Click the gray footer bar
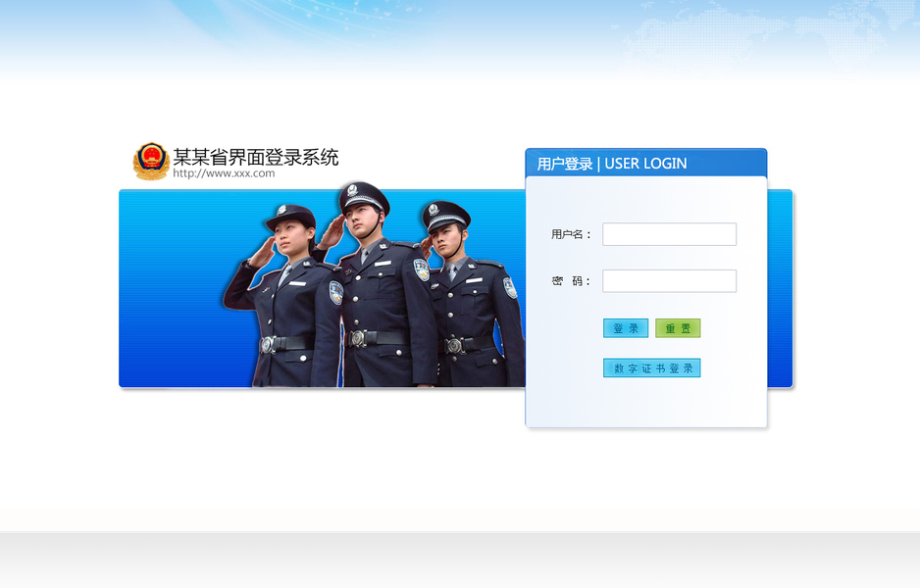Viewport: 920px width, 588px height. (x=460, y=560)
